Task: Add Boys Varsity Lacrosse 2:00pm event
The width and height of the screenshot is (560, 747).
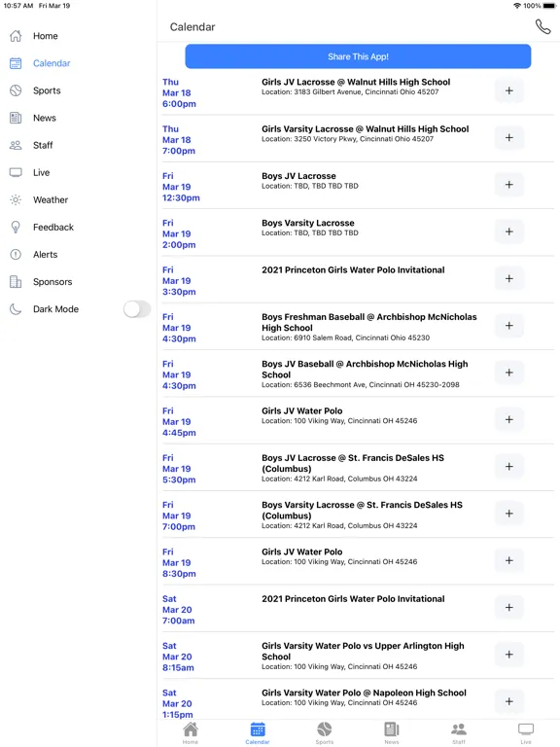Action: tap(509, 231)
